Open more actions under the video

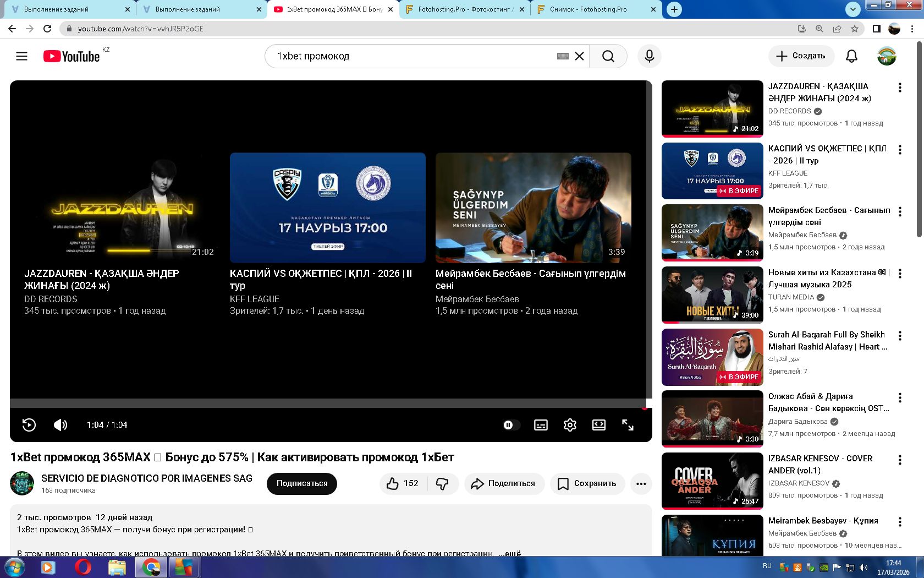click(641, 483)
